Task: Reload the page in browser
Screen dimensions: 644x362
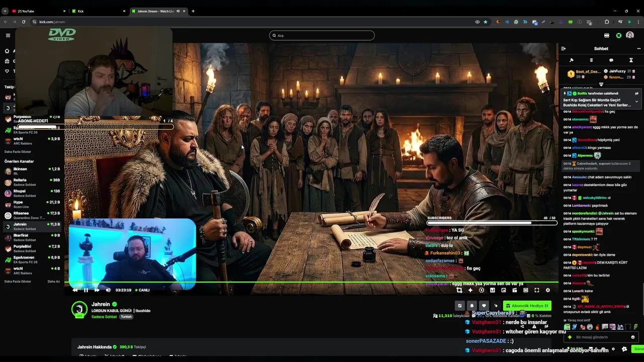Action: click(24, 22)
